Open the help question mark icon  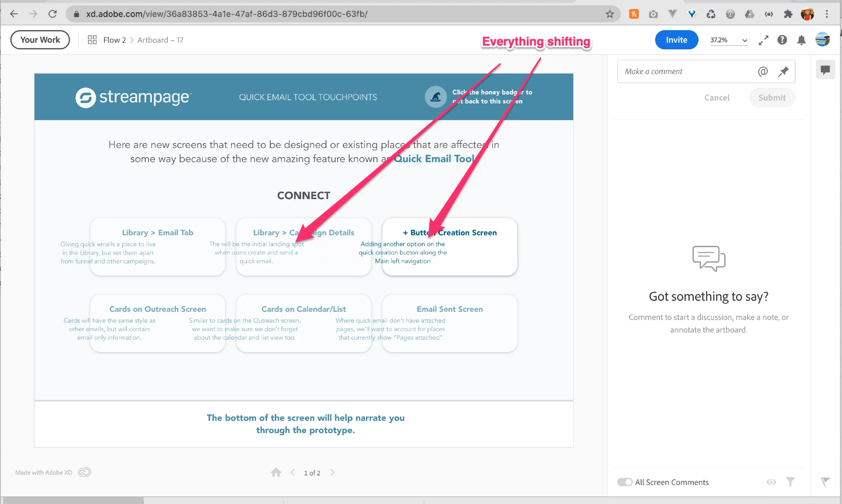click(x=782, y=40)
